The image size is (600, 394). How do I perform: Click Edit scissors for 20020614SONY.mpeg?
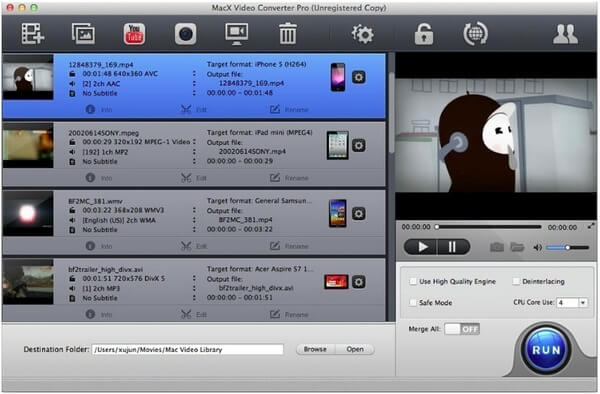(194, 178)
